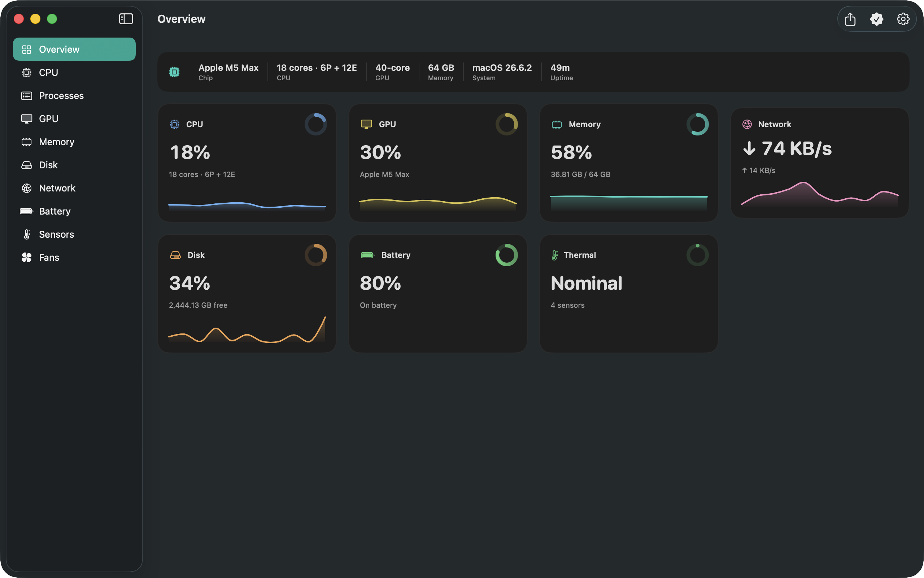Click the Sensors thermometer icon in sidebar
Image resolution: width=924 pixels, height=578 pixels.
click(27, 234)
